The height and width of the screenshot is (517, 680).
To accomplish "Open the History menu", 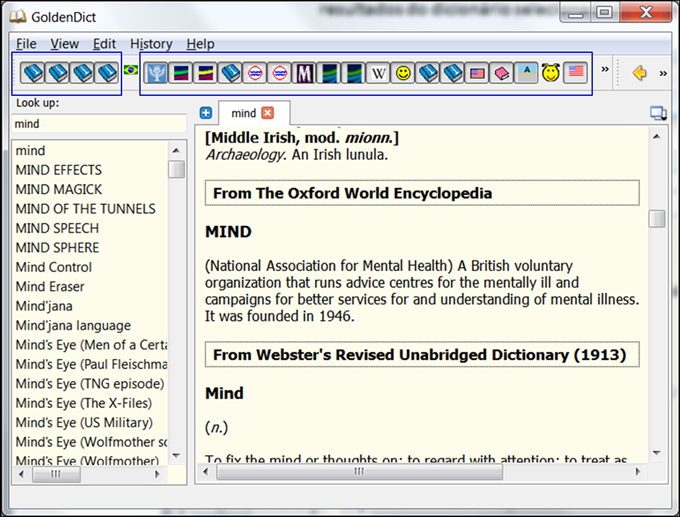I will [x=151, y=44].
